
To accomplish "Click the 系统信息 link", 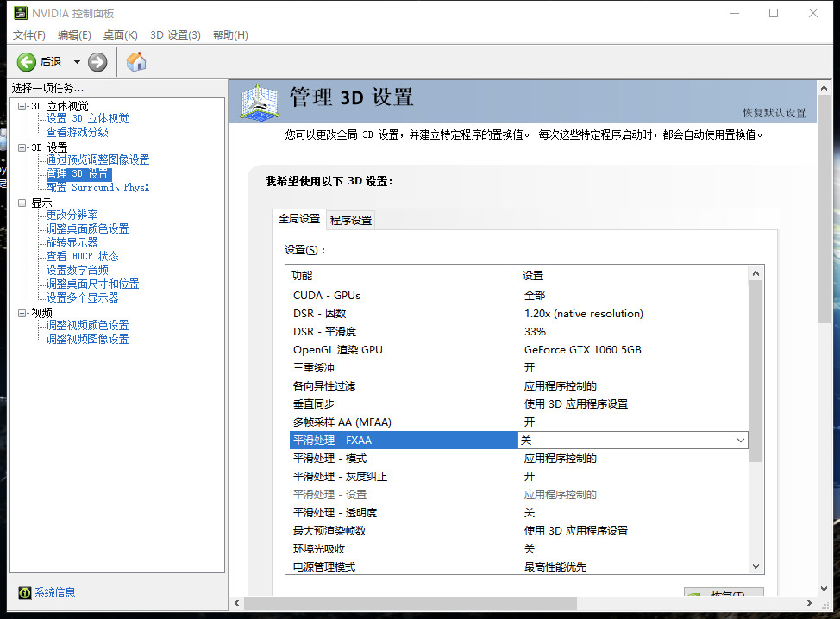I will coord(55,592).
